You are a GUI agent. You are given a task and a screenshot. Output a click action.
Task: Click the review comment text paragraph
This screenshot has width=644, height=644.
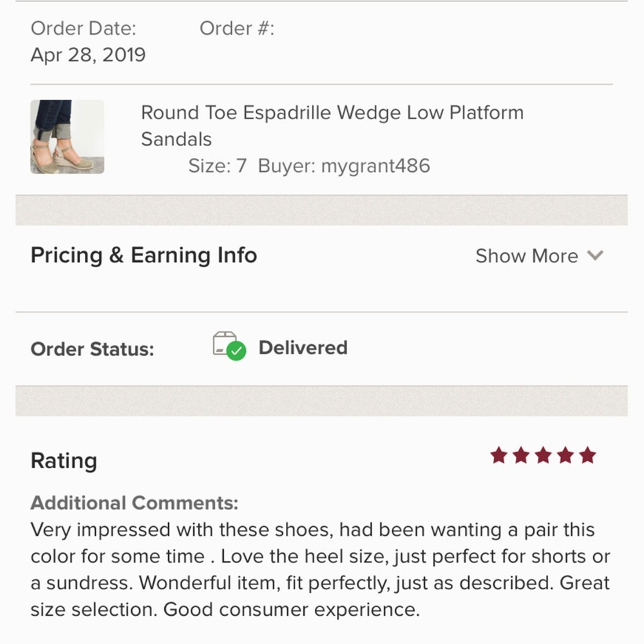coord(320,569)
